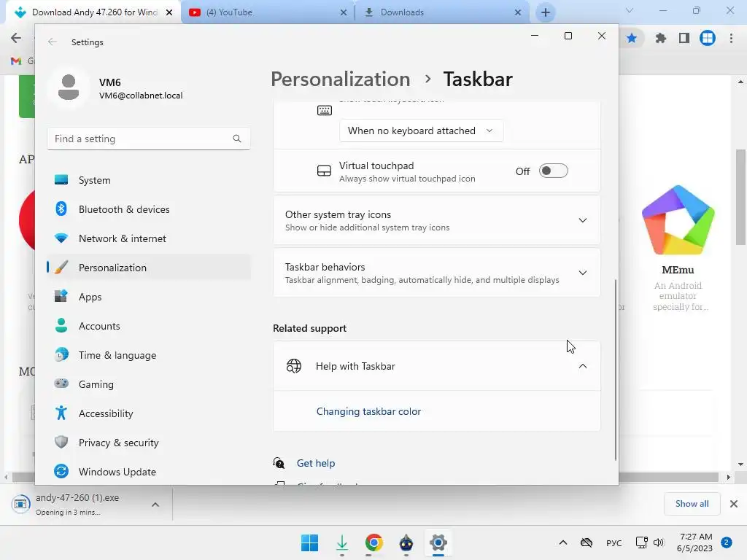Click the MEmu emulator logo on webpage

tap(678, 220)
